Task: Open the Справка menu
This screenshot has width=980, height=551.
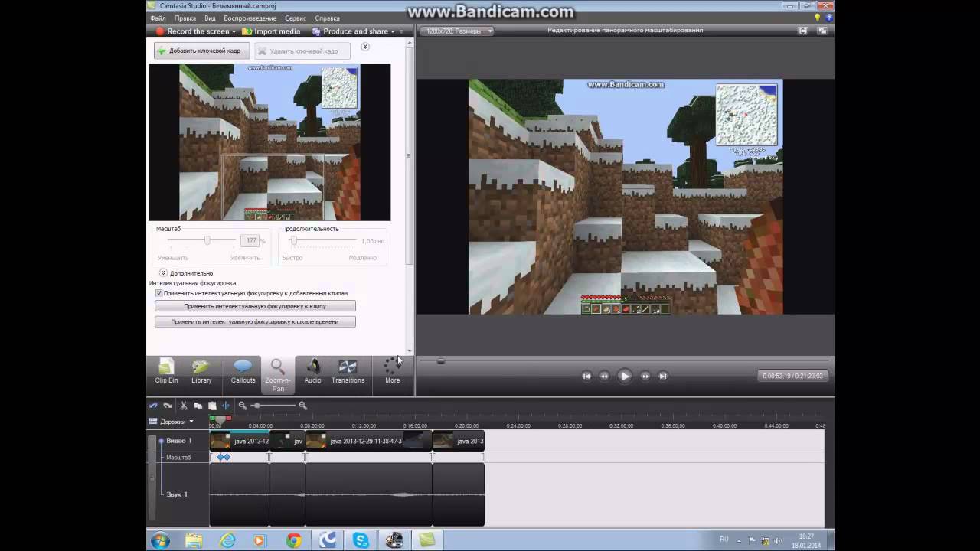Action: pos(327,18)
